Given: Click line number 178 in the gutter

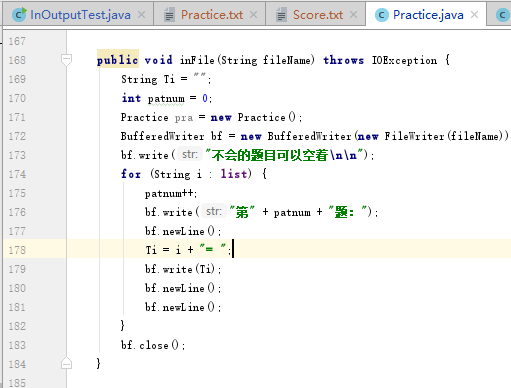Looking at the screenshot, I should (17, 250).
